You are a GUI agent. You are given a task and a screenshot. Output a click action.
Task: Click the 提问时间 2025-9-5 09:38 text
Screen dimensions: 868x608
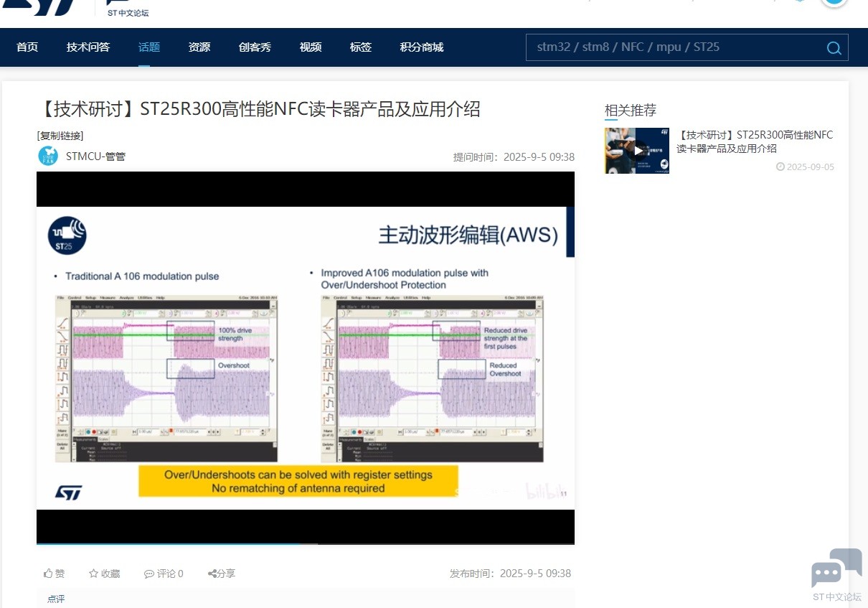click(x=514, y=157)
